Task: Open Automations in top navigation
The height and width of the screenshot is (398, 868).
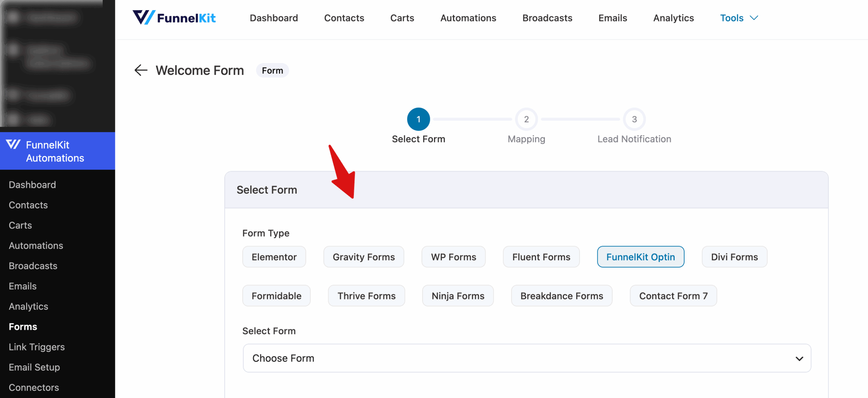Action: pyautogui.click(x=468, y=18)
